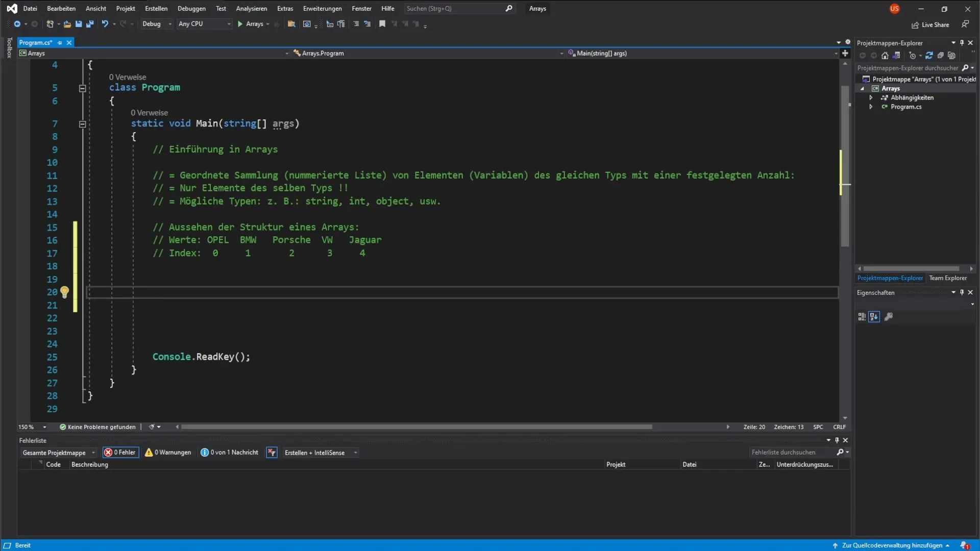
Task: Click the pending changes filter clock icon
Action: (913, 56)
